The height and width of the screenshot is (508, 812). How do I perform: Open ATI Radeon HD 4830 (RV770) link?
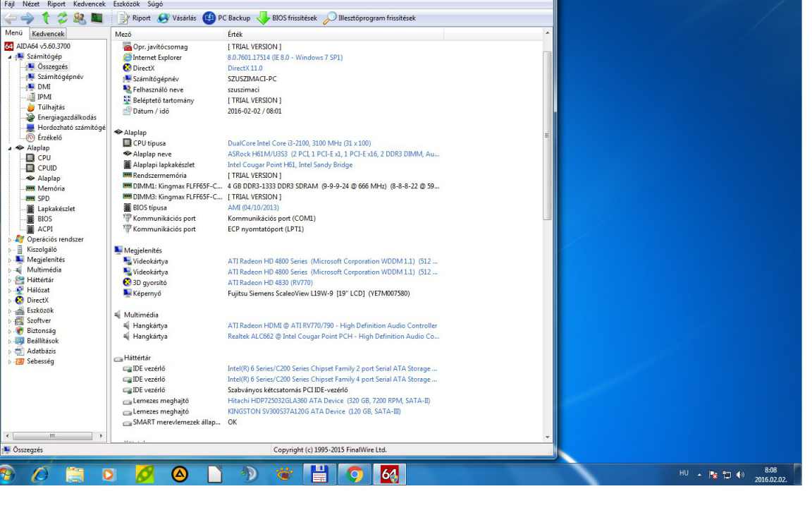tap(271, 283)
